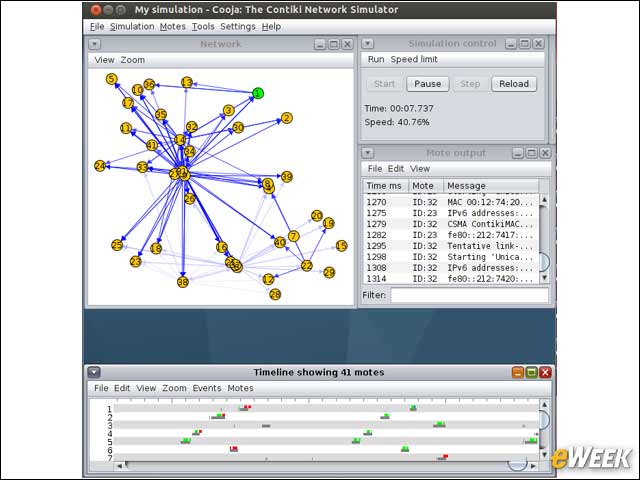
Task: Select mote node 24 in Network
Action: click(100, 166)
